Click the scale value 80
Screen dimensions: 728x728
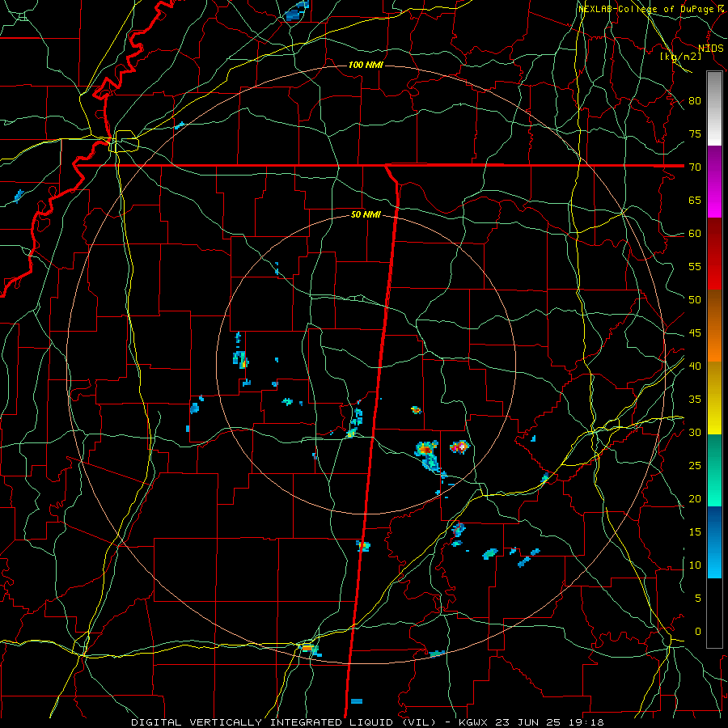tap(695, 101)
